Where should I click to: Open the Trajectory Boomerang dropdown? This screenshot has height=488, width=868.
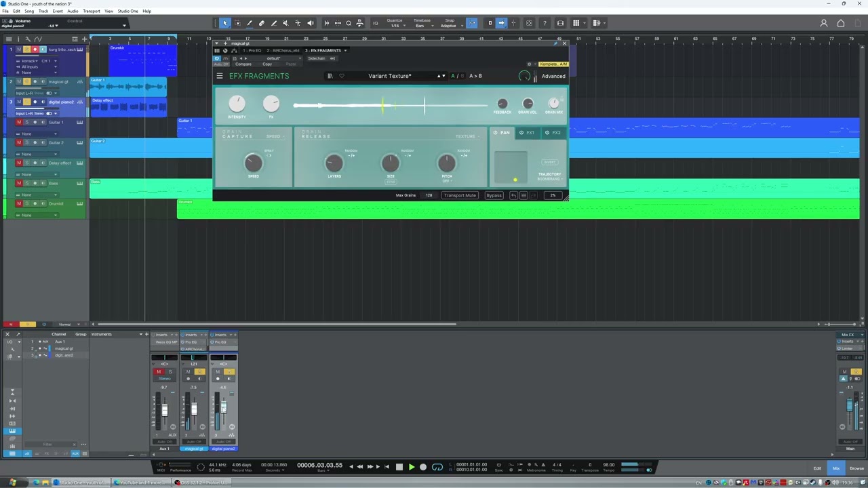(549, 179)
